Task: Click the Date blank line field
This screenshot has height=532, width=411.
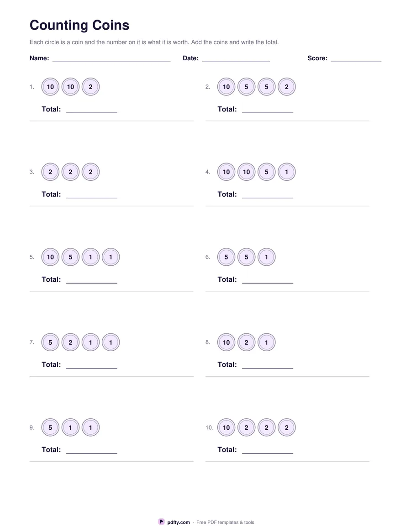Action: [236, 59]
